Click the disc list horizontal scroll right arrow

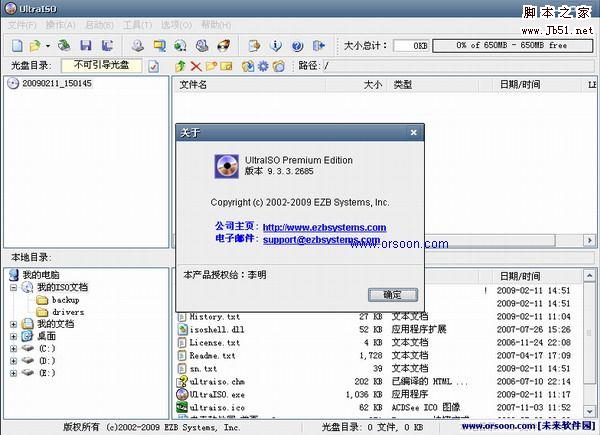(589, 240)
